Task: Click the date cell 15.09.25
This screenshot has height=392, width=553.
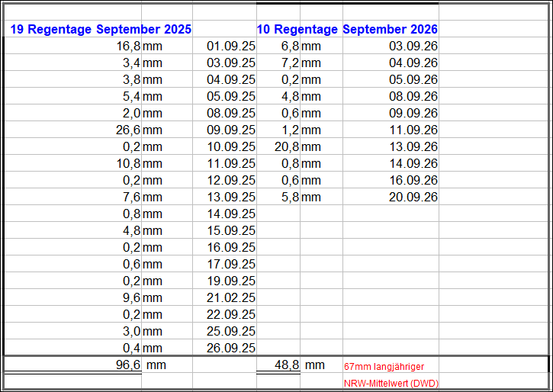Action: coord(231,230)
